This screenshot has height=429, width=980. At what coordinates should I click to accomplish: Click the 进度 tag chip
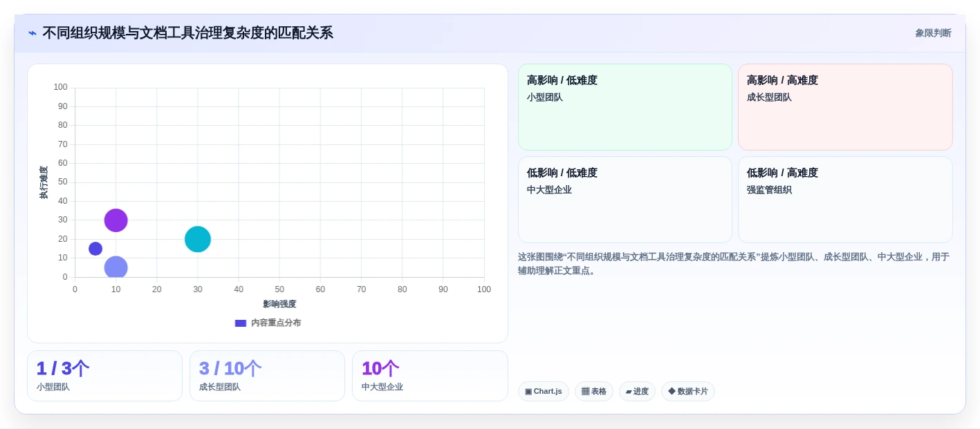(x=637, y=392)
